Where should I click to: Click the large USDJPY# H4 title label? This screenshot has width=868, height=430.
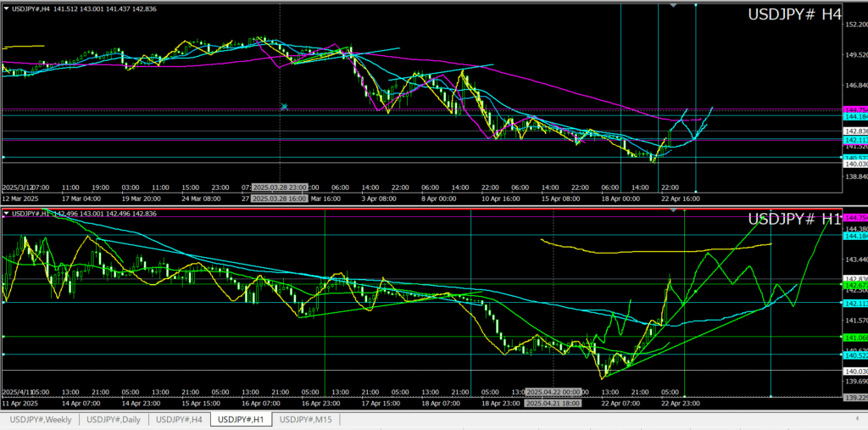pyautogui.click(x=795, y=15)
